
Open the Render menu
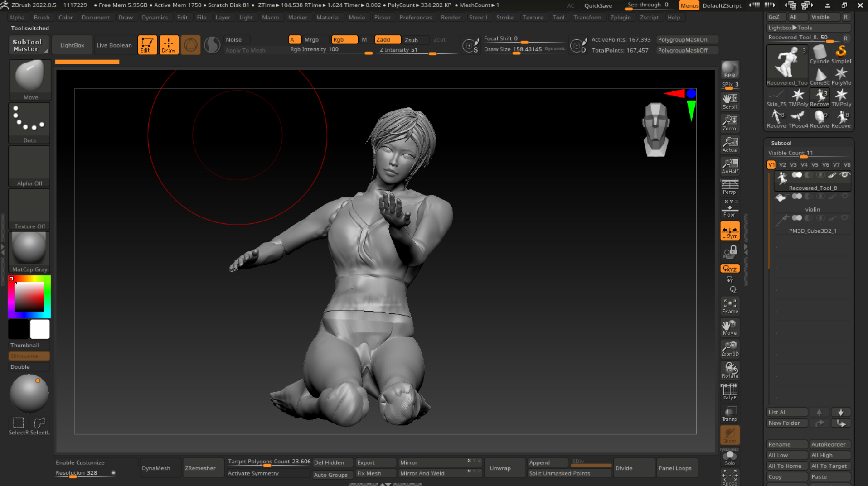pos(451,17)
